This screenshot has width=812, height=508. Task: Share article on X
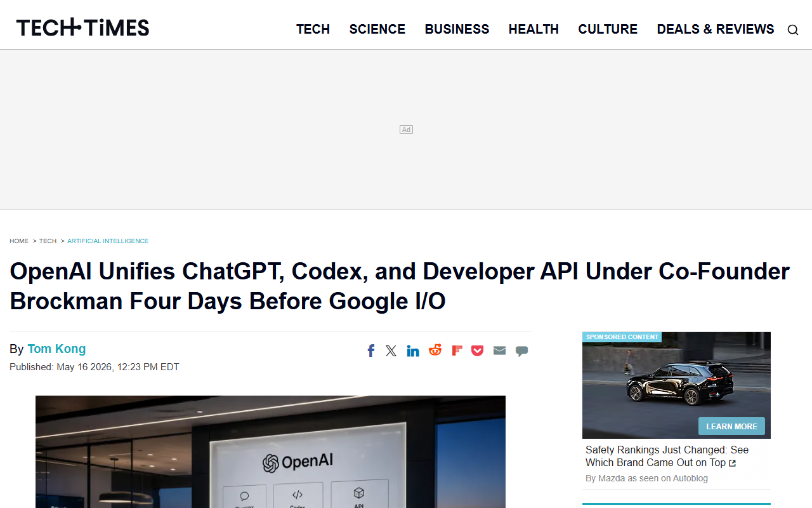coord(391,351)
